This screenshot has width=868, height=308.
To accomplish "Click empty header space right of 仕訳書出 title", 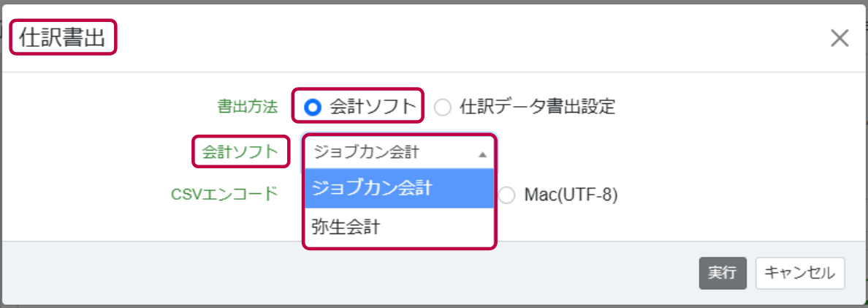I will tap(471, 38).
